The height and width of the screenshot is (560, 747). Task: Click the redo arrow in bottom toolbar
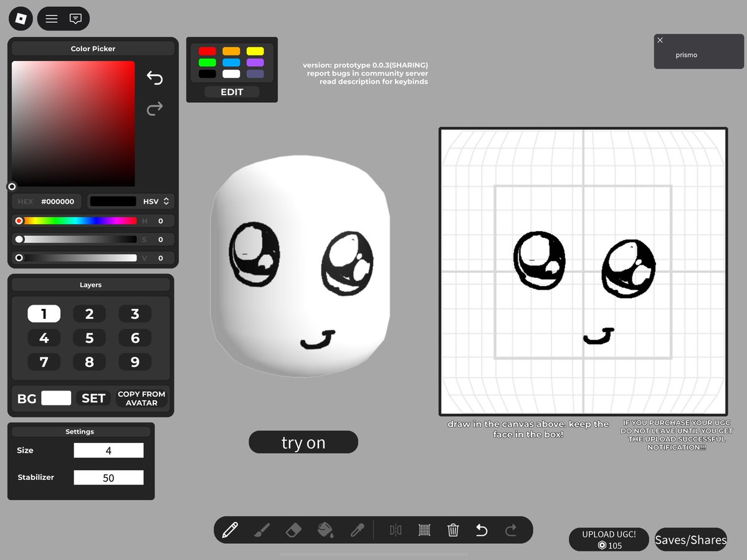[511, 530]
